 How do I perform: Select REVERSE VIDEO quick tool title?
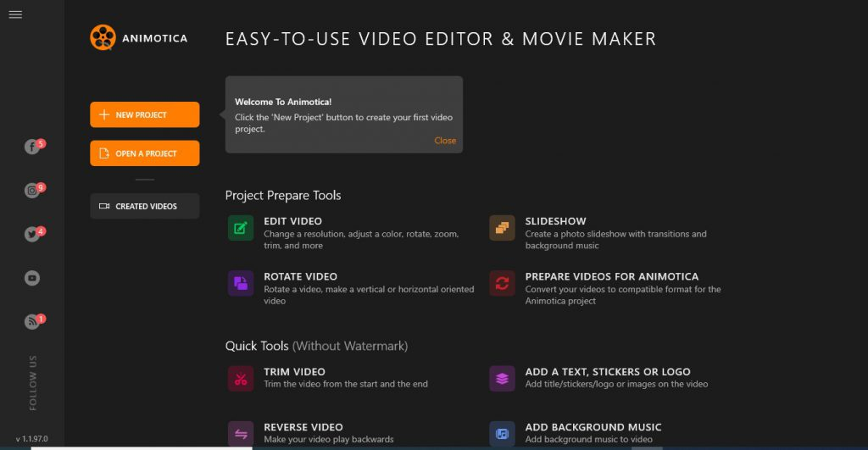[x=303, y=427]
